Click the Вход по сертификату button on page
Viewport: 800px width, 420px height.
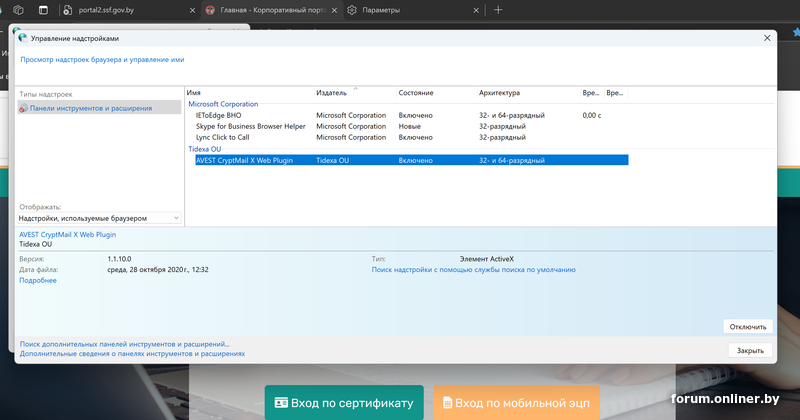coord(344,403)
